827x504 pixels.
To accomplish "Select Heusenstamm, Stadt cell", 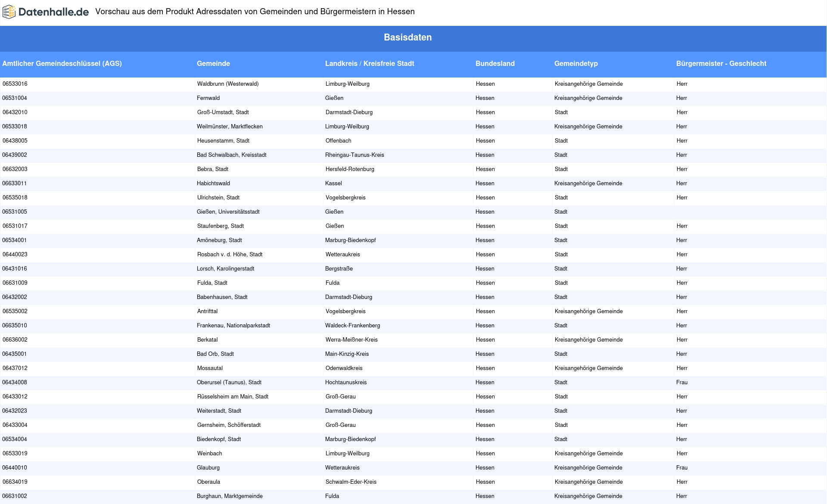I will pos(223,141).
